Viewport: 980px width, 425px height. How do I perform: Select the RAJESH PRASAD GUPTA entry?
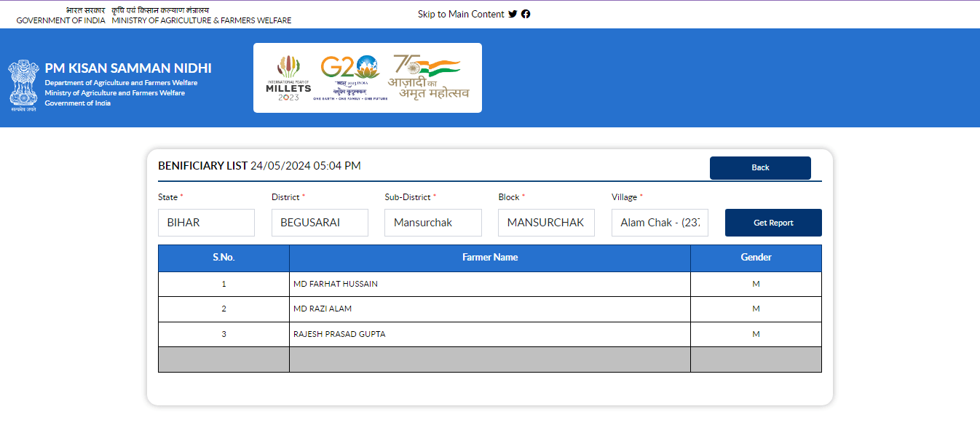pos(339,334)
